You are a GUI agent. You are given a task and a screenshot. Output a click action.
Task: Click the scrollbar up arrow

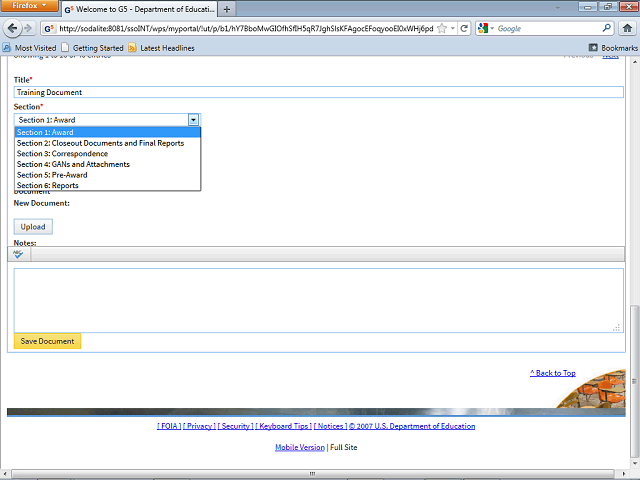635,62
